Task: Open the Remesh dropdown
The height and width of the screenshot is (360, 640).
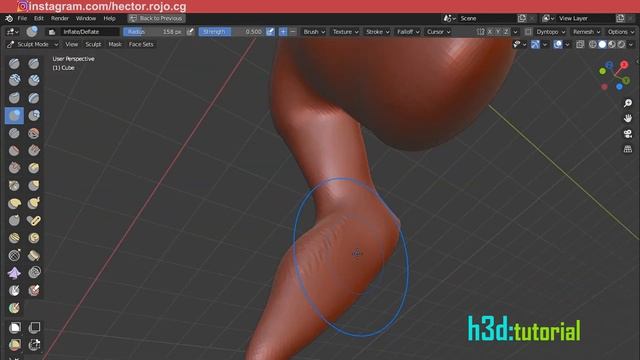Action: coord(586,31)
